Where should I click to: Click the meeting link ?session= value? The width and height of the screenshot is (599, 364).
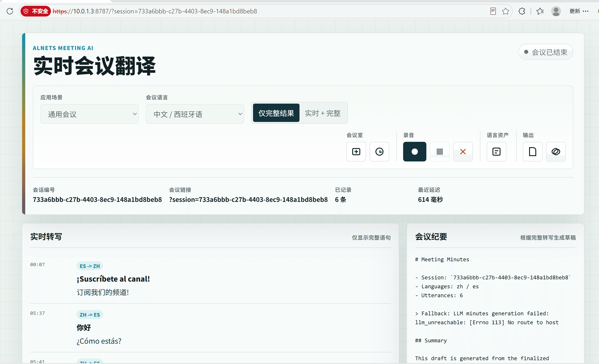tap(248, 199)
